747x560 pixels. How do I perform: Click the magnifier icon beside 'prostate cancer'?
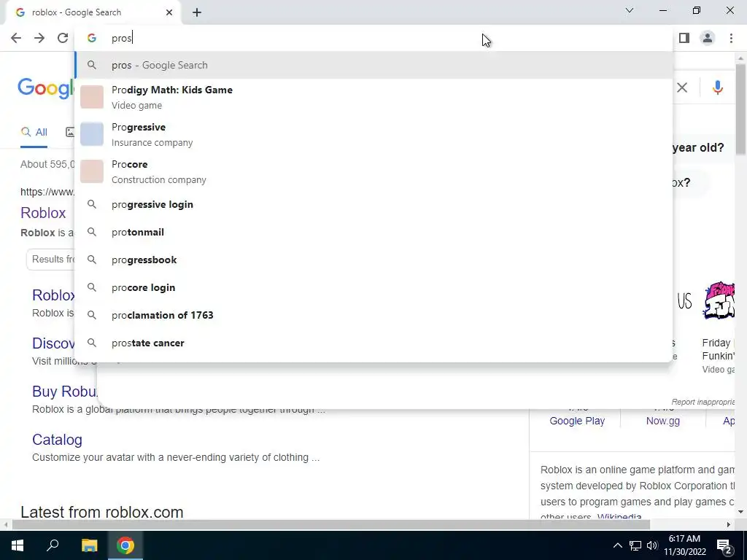tap(92, 343)
